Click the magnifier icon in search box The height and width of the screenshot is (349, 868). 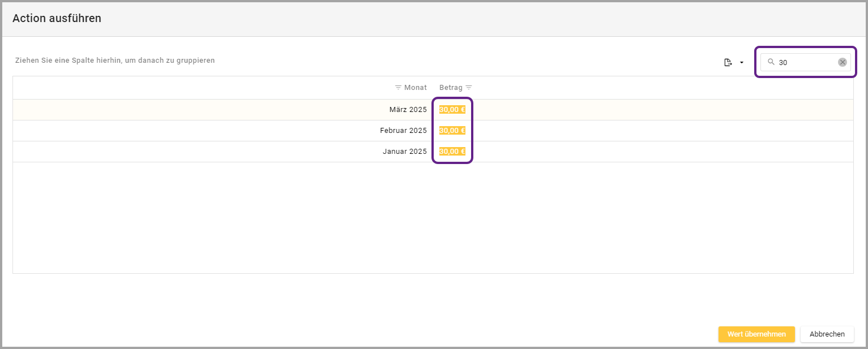(x=771, y=62)
